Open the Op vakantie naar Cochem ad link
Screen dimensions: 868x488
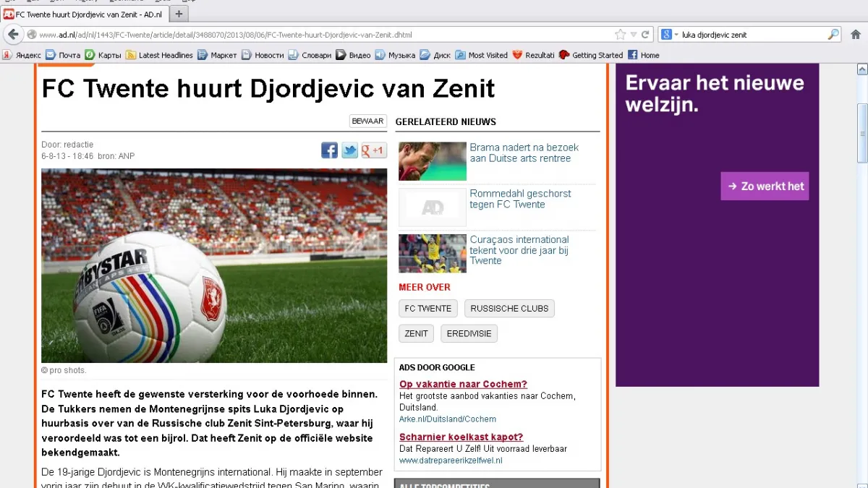pyautogui.click(x=463, y=384)
